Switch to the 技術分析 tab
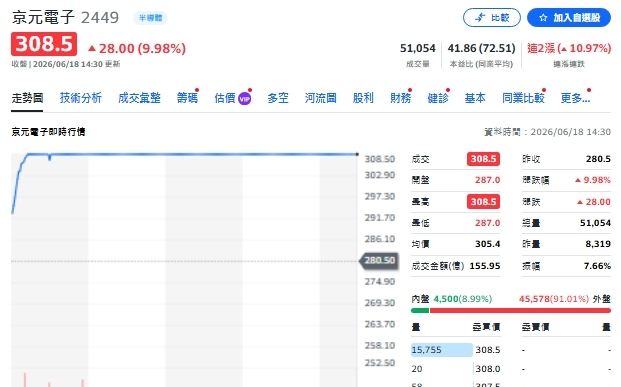Screen dimensions: 621x387 81,98
